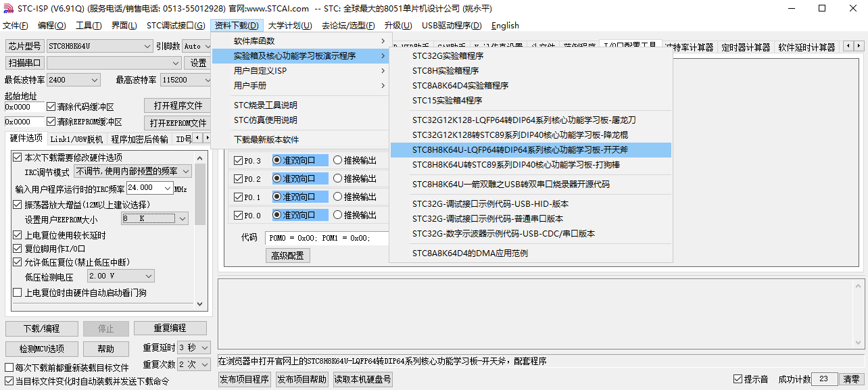Open STC调试接口(G) menu

pyautogui.click(x=176, y=26)
